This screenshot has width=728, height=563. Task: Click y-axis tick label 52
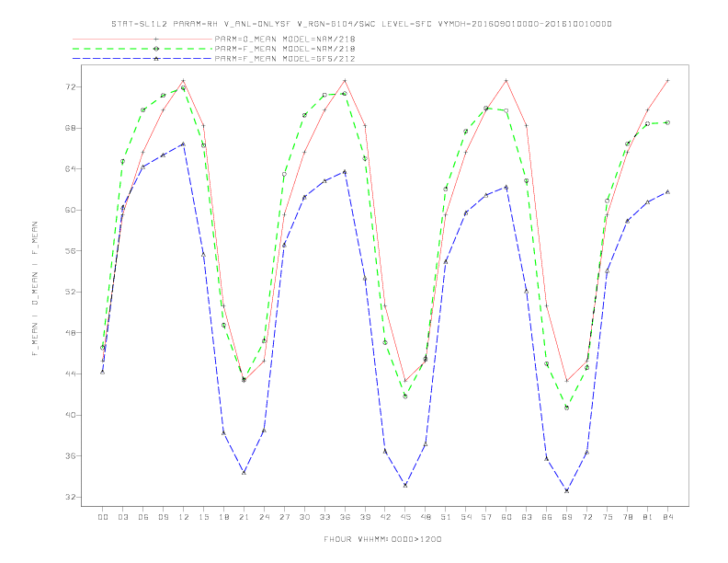pyautogui.click(x=72, y=293)
